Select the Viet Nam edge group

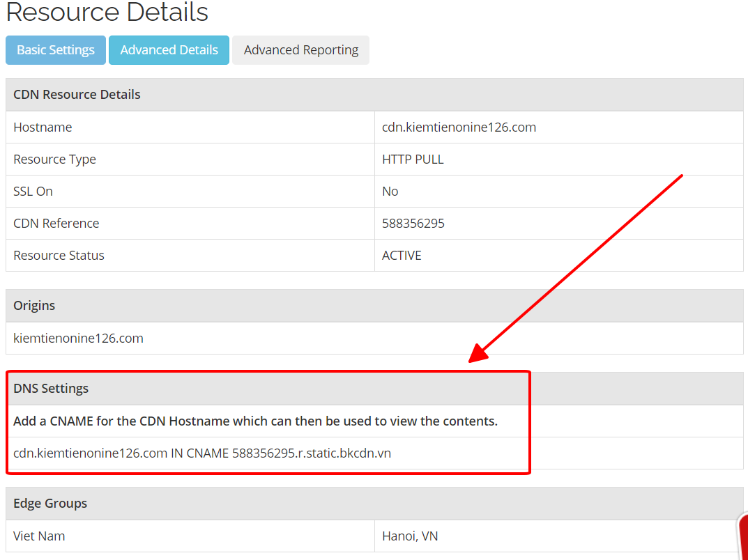tap(39, 536)
